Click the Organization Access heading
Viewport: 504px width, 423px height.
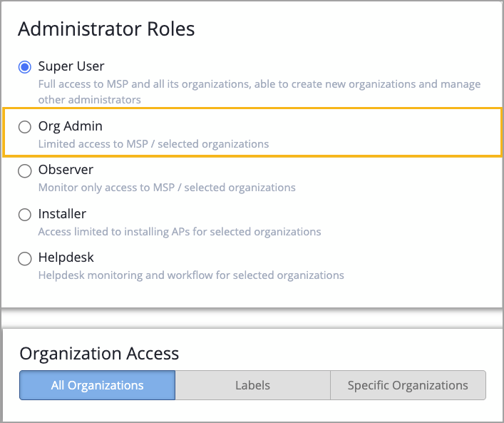pyautogui.click(x=99, y=353)
